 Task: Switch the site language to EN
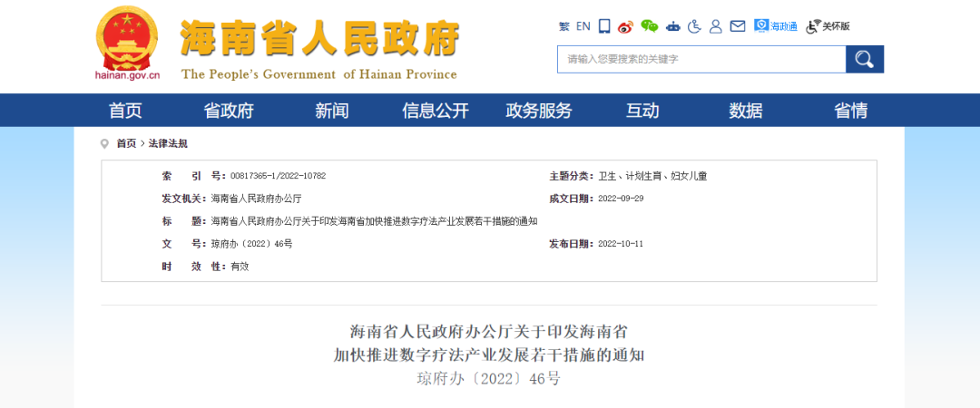click(583, 26)
